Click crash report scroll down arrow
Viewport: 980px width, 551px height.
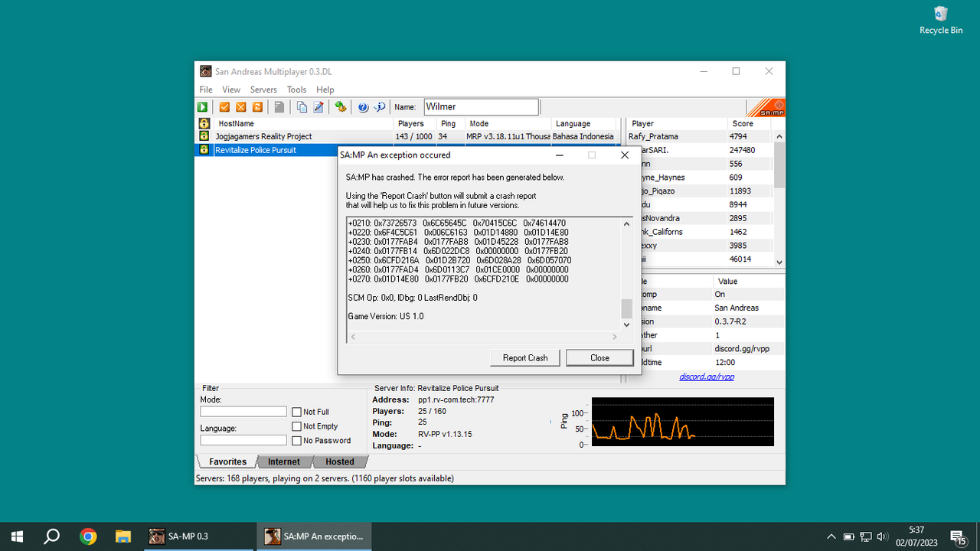click(626, 325)
